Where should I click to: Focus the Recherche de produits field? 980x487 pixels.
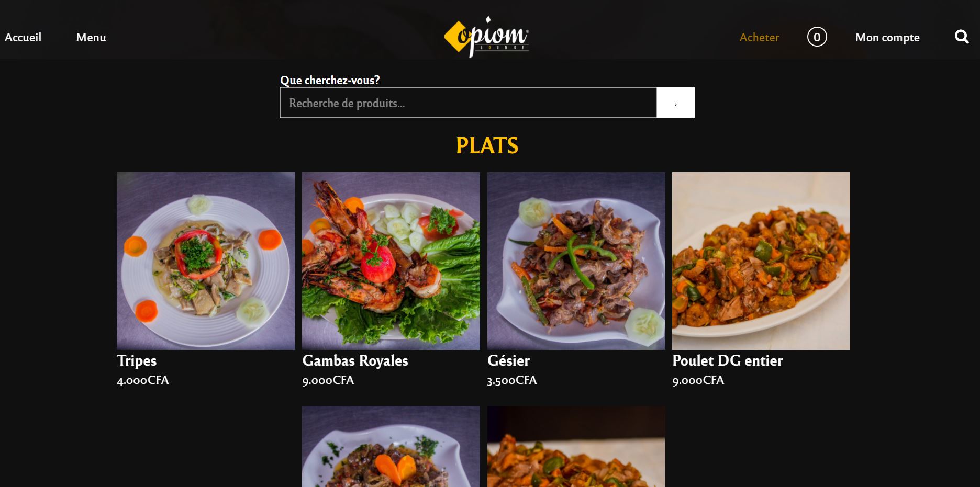[469, 103]
